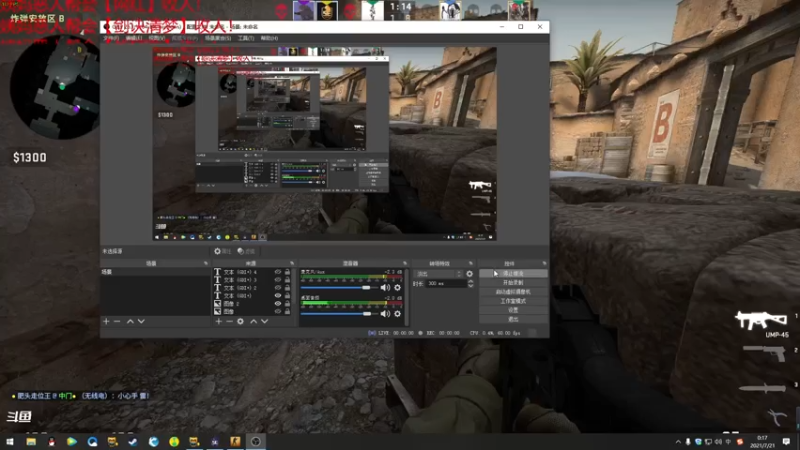Open the CS:GO taskbar icon
Screen dimensions: 800x450
[x=235, y=441]
